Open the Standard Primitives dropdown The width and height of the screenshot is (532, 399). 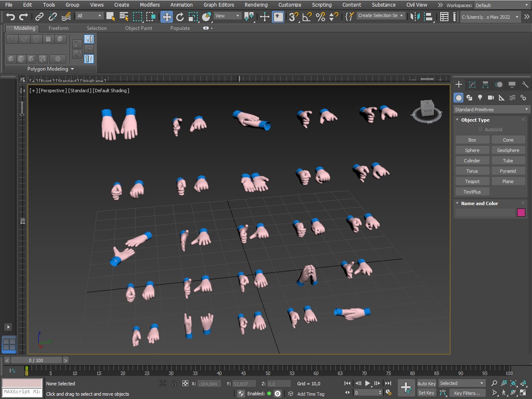point(491,110)
